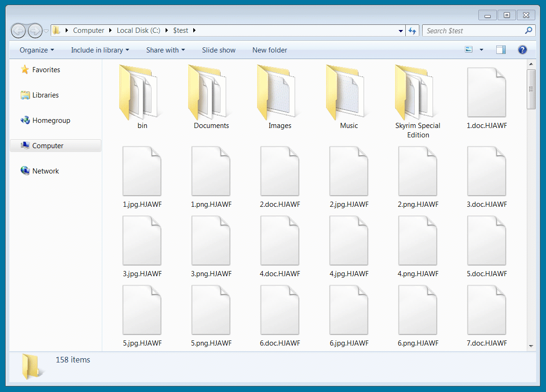Select the 5.doc.HJAWF file icon
Screen dimensions: 546x392
pyautogui.click(x=486, y=241)
